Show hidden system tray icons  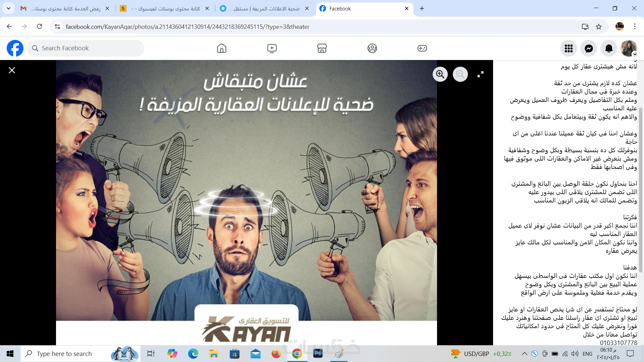coord(524,354)
